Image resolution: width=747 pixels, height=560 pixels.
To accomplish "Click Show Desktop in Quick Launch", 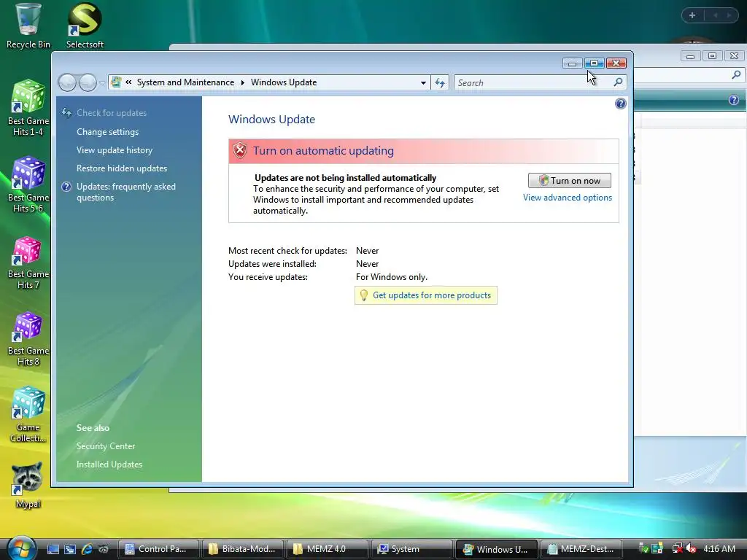I will (53, 549).
